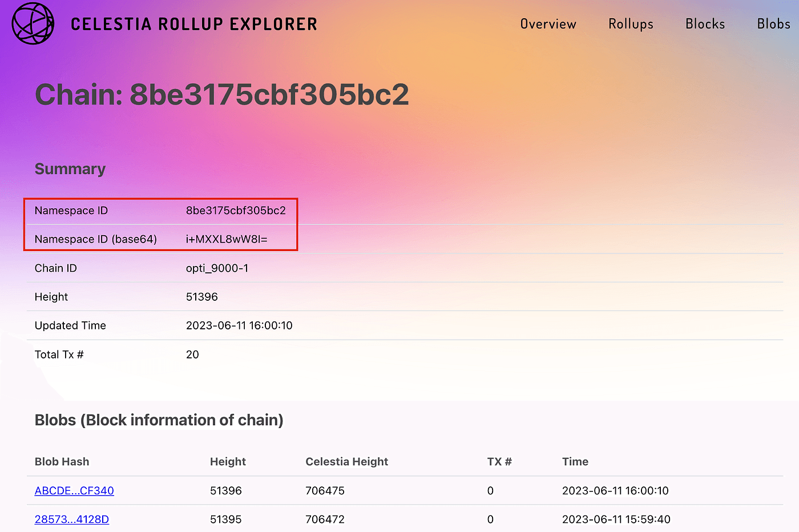Select Height cell 51396 in ABCDE...CF340 row
Image resolution: width=799 pixels, height=532 pixels.
coord(226,490)
